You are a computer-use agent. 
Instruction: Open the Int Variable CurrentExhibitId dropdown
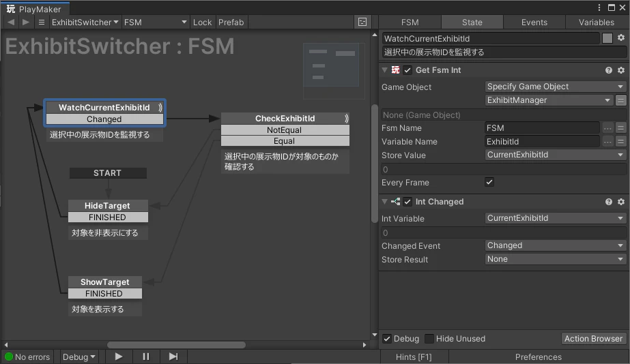(555, 218)
